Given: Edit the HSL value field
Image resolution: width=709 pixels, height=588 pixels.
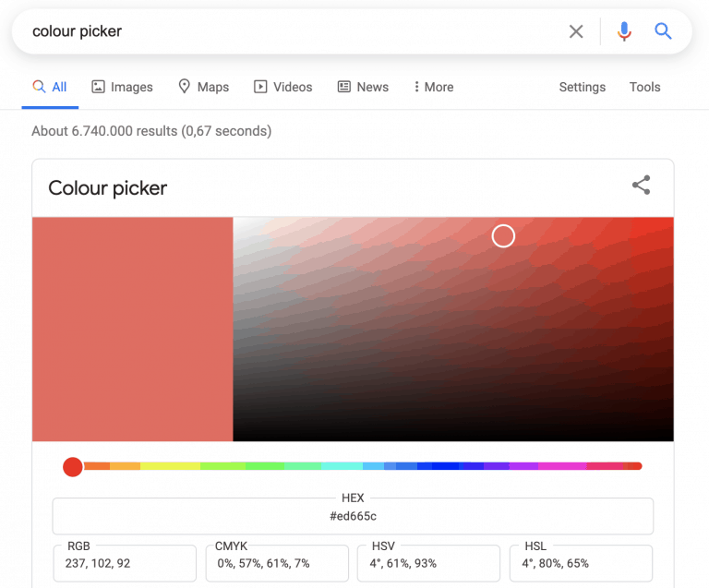Looking at the screenshot, I should coord(581,563).
